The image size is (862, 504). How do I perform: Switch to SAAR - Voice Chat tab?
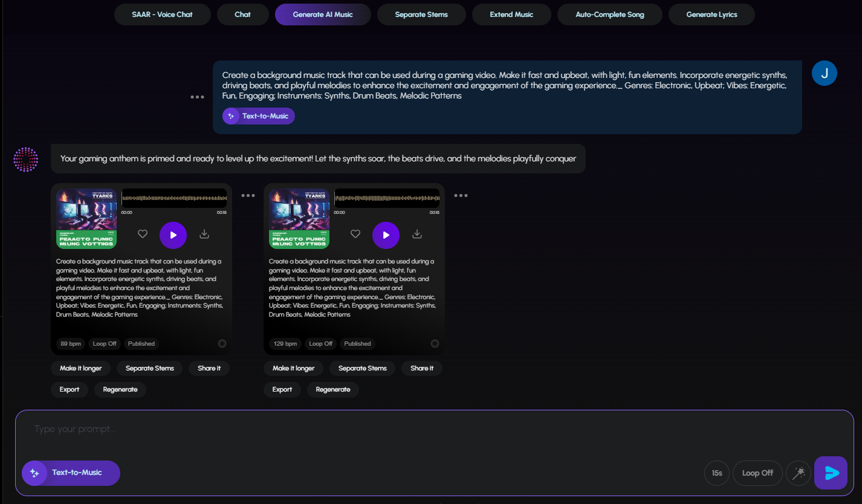pyautogui.click(x=163, y=15)
